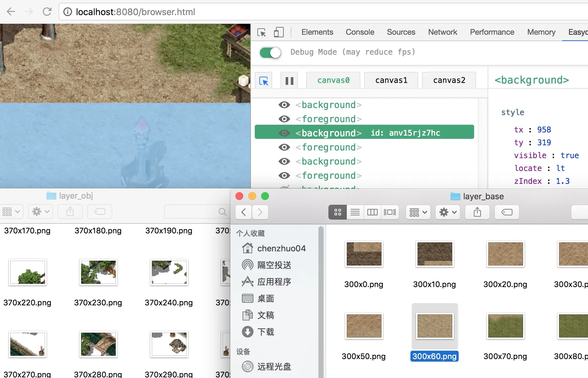
Task: Switch Finder layer_base to column view
Action: 372,212
